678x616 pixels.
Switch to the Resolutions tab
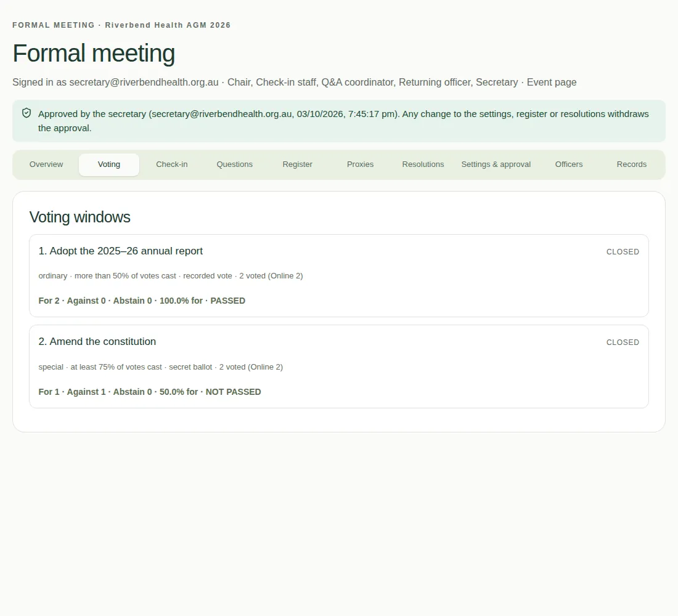(x=423, y=164)
